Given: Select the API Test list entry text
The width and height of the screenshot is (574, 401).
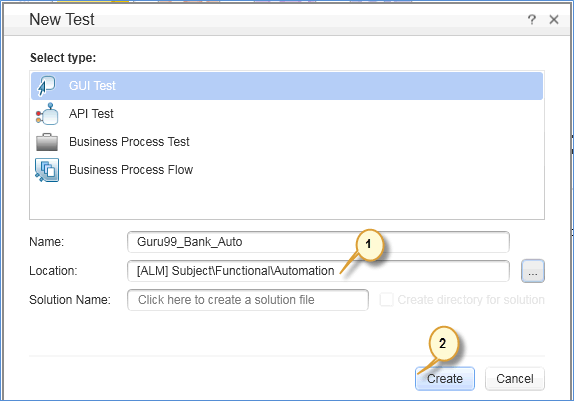Looking at the screenshot, I should click(x=91, y=114).
